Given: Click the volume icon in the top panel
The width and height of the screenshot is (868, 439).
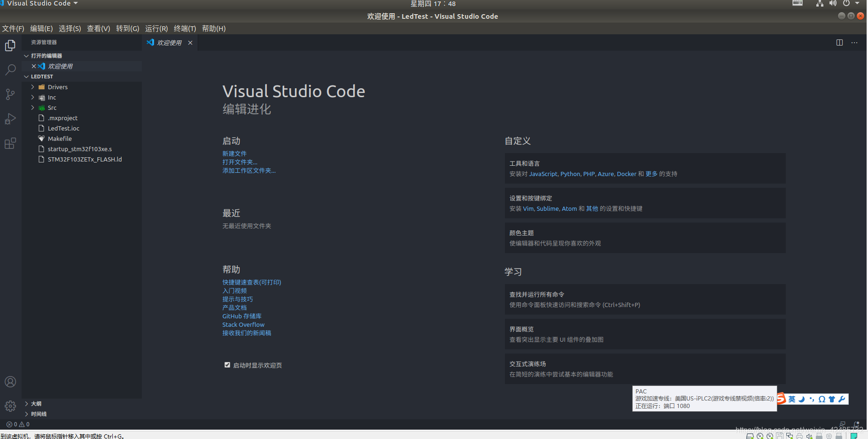Looking at the screenshot, I should (833, 3).
